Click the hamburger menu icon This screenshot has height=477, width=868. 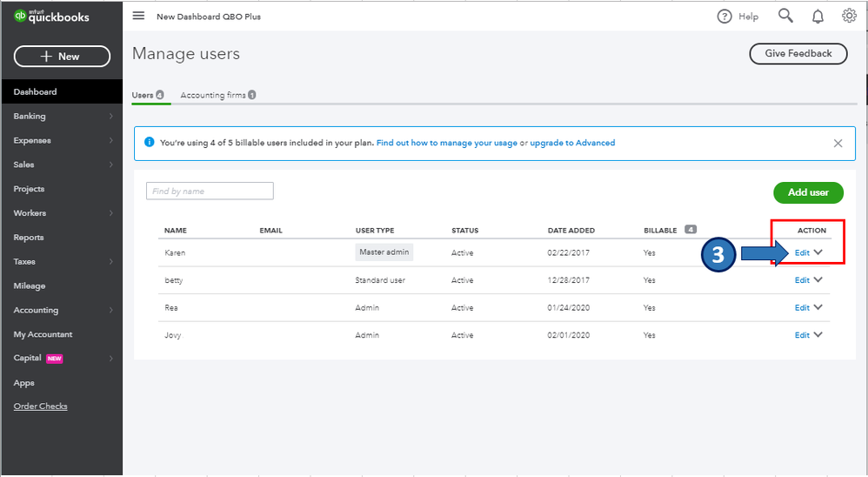tap(139, 16)
